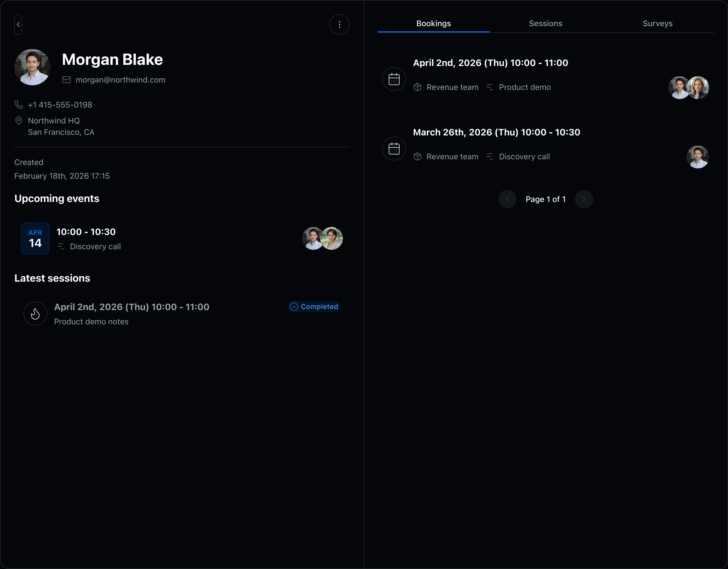Click the email envelope icon
The width and height of the screenshot is (728, 569).
click(x=67, y=80)
